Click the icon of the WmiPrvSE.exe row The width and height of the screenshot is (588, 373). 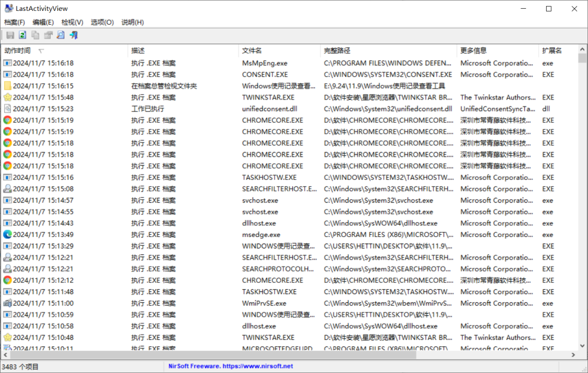click(x=8, y=303)
